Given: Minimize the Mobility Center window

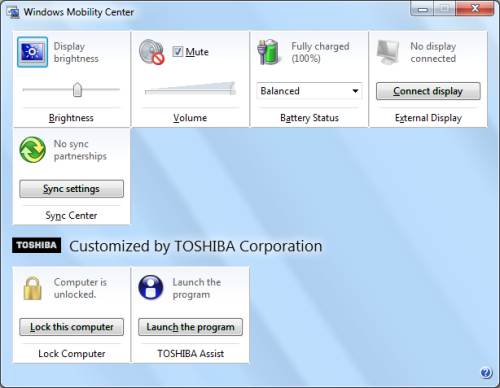Looking at the screenshot, I should 422,9.
